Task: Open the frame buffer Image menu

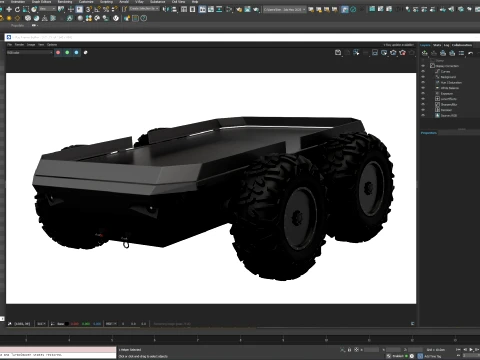Action: coord(31,44)
